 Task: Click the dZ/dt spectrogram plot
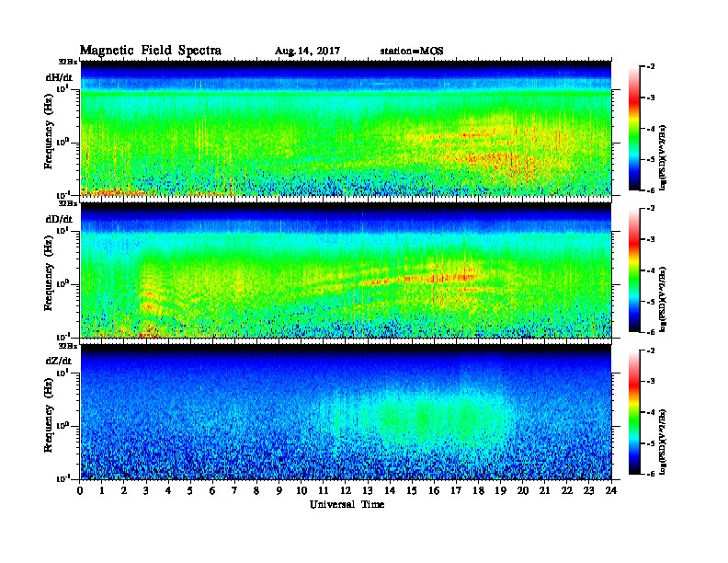(x=346, y=412)
